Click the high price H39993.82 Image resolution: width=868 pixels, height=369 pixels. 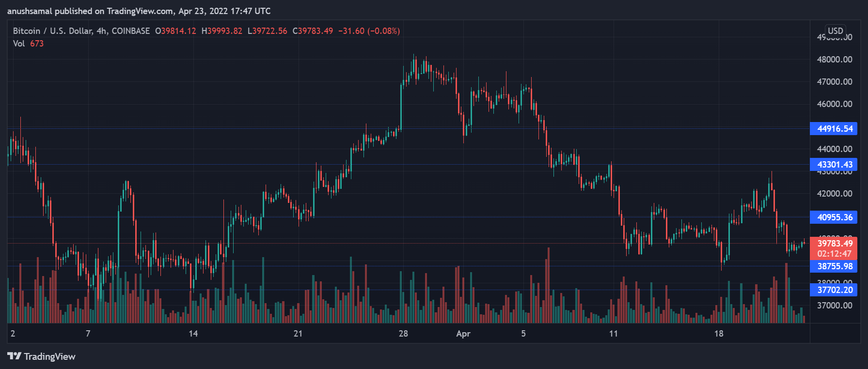coord(221,31)
